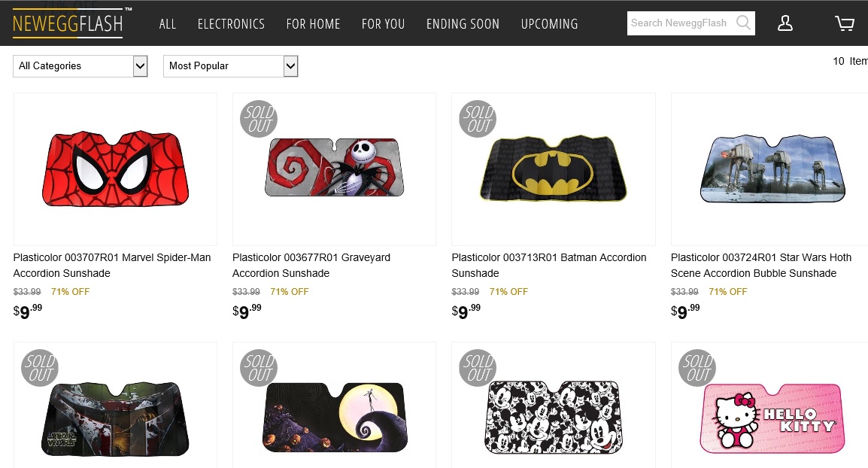Click Sold Out badge on Graveyard sunshade
The height and width of the screenshot is (468, 868).
click(259, 119)
